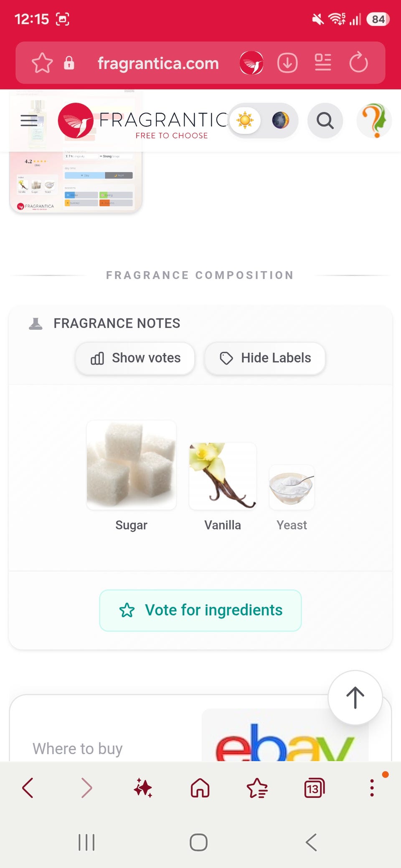Open the browser tabs counter
This screenshot has height=868, width=401.
point(314,788)
